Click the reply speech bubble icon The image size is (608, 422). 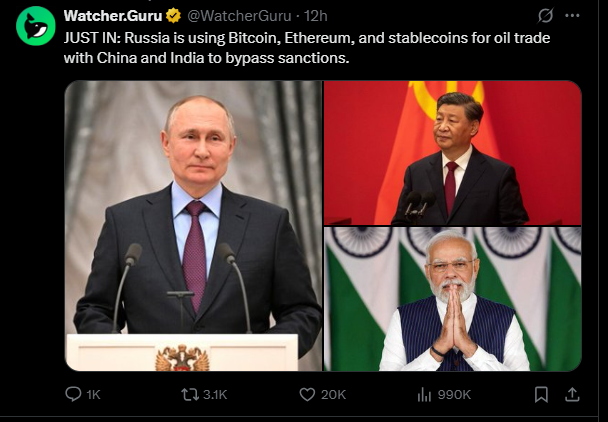coord(73,395)
